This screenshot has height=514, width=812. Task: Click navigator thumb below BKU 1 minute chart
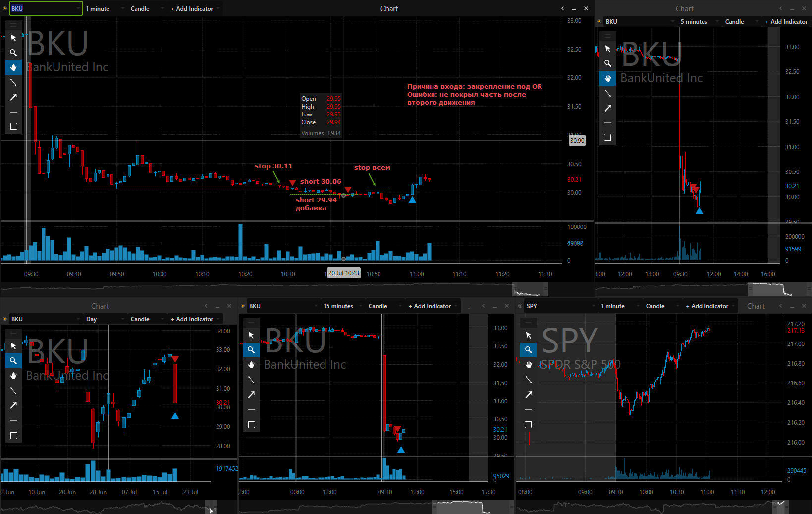click(530, 289)
